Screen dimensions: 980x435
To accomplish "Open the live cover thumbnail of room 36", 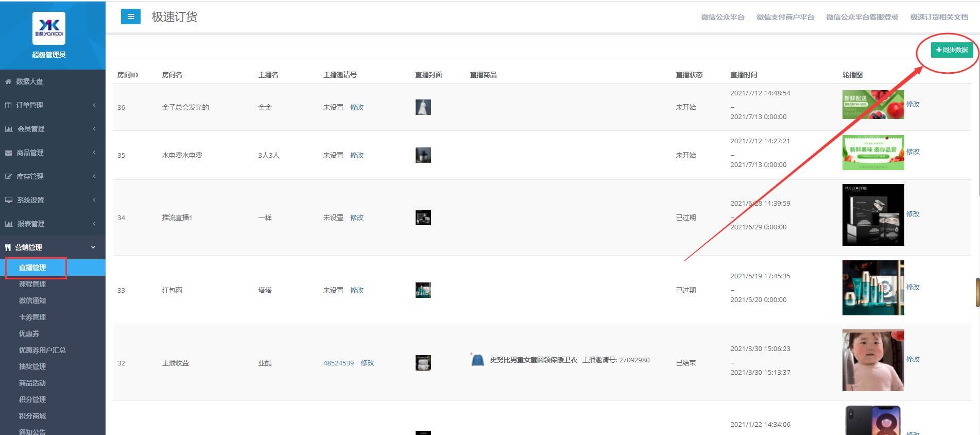I will point(423,107).
